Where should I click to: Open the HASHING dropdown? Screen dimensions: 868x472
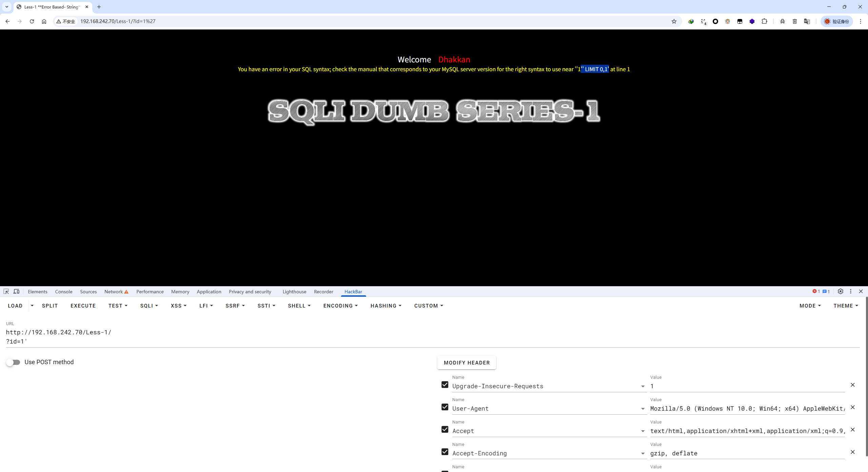[x=386, y=306]
